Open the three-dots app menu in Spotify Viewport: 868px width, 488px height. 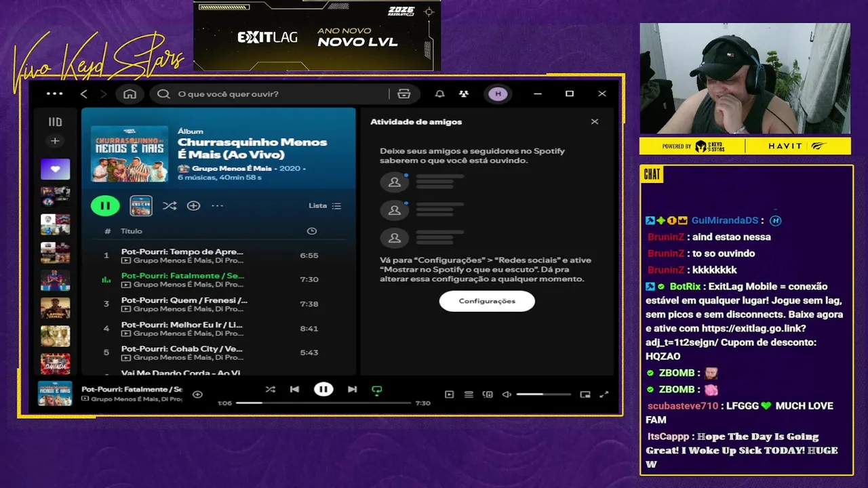[54, 94]
